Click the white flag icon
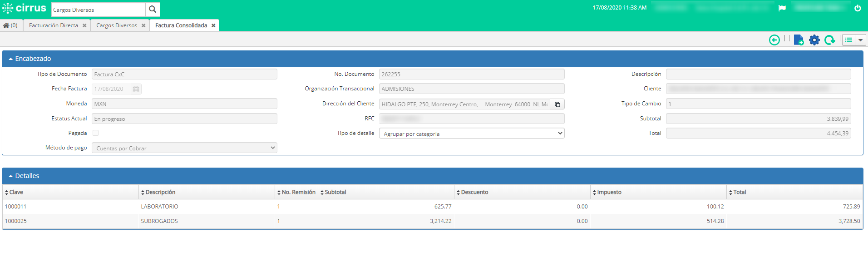 click(x=782, y=8)
